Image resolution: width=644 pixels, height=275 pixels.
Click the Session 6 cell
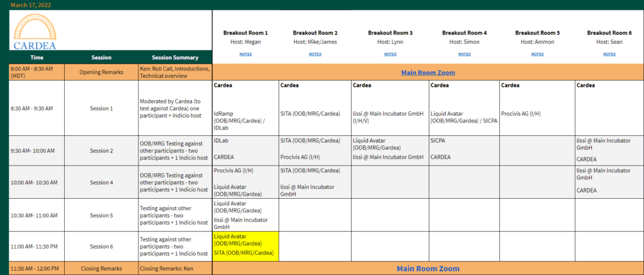coord(101,247)
